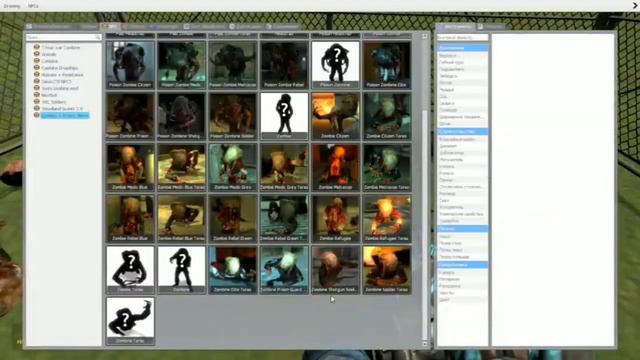Spawn the Zombie Rebel Green NPC
Viewport: 640px width, 360px height.
tap(233, 218)
